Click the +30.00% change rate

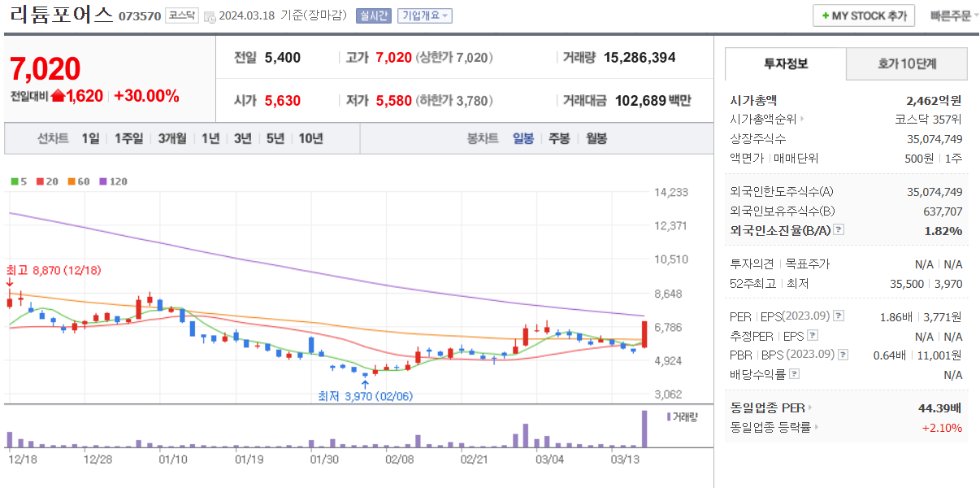(146, 96)
